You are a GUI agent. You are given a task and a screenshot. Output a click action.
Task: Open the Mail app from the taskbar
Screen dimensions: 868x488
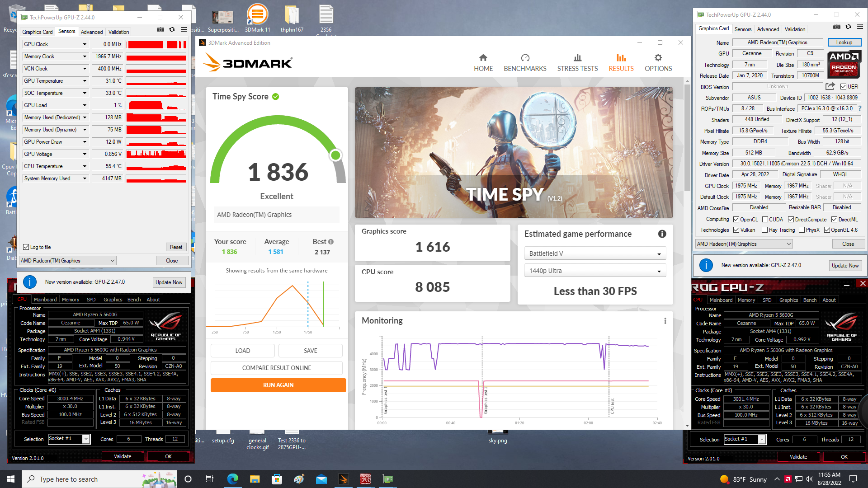point(321,479)
